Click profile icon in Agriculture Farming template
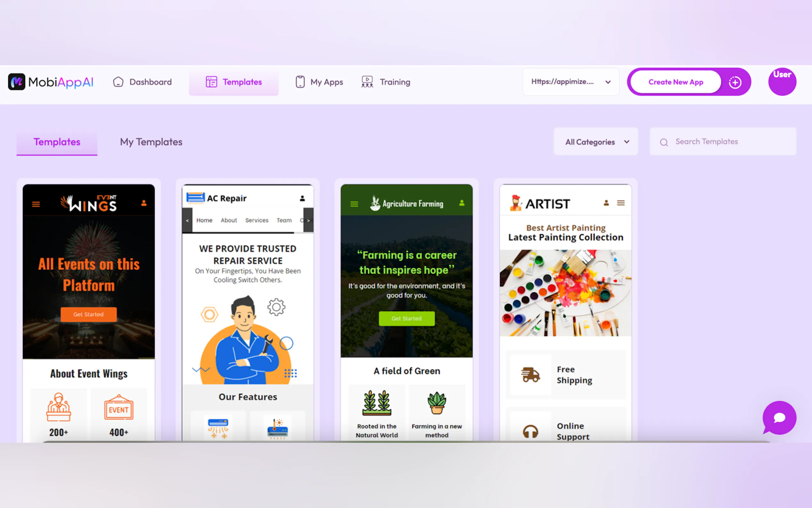Screen dimensions: 812x508 pyautogui.click(x=462, y=203)
